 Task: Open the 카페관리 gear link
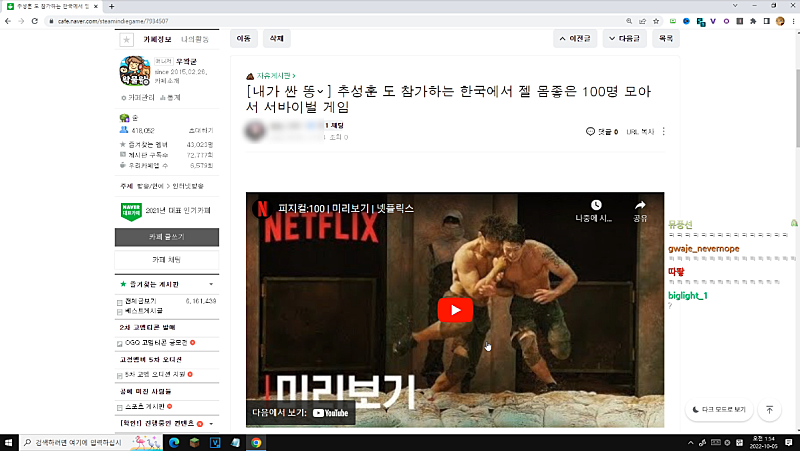(138, 97)
